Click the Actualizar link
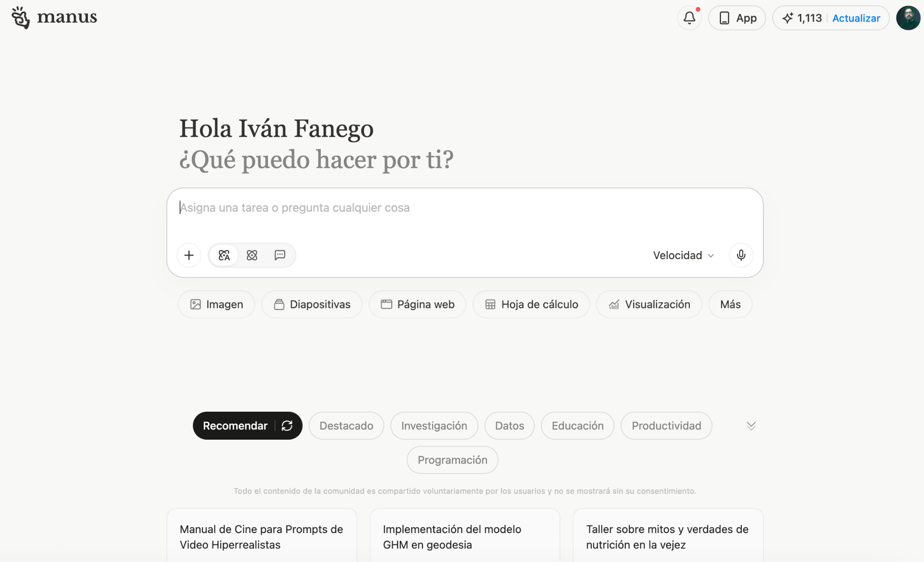Viewport: 924px width, 562px height. coord(856,18)
